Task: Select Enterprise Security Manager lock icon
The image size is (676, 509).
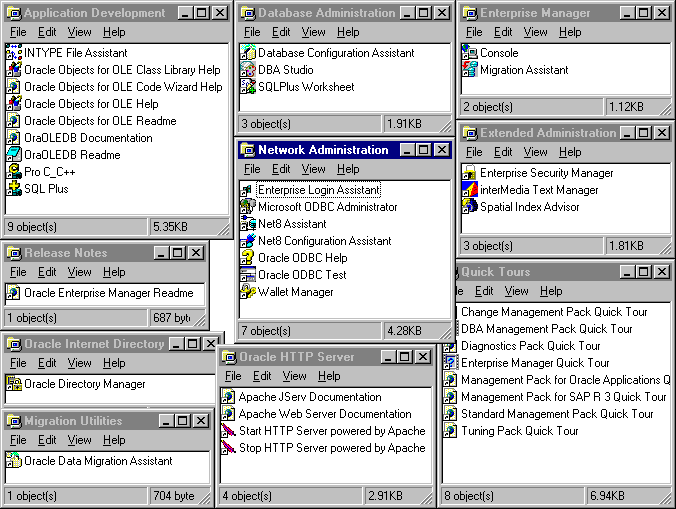Action: tap(470, 173)
